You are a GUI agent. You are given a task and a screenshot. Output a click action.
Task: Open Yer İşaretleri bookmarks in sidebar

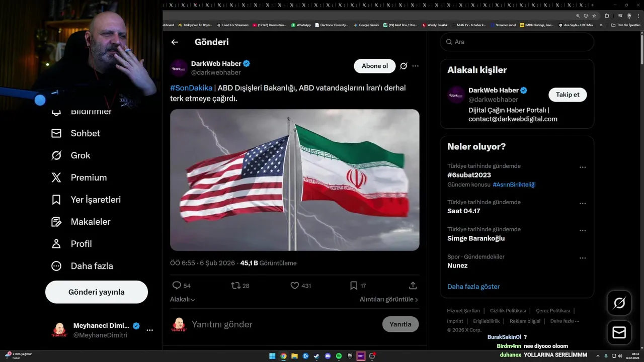pyautogui.click(x=86, y=200)
